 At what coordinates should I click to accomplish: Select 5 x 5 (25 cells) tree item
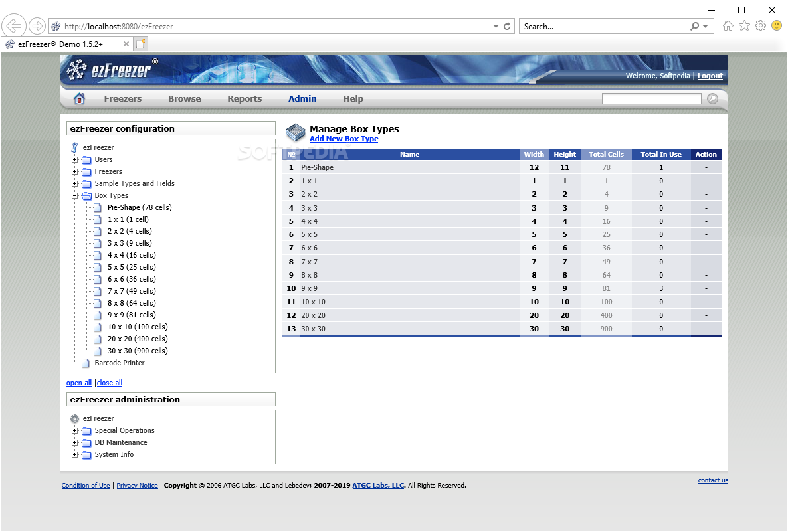click(132, 267)
